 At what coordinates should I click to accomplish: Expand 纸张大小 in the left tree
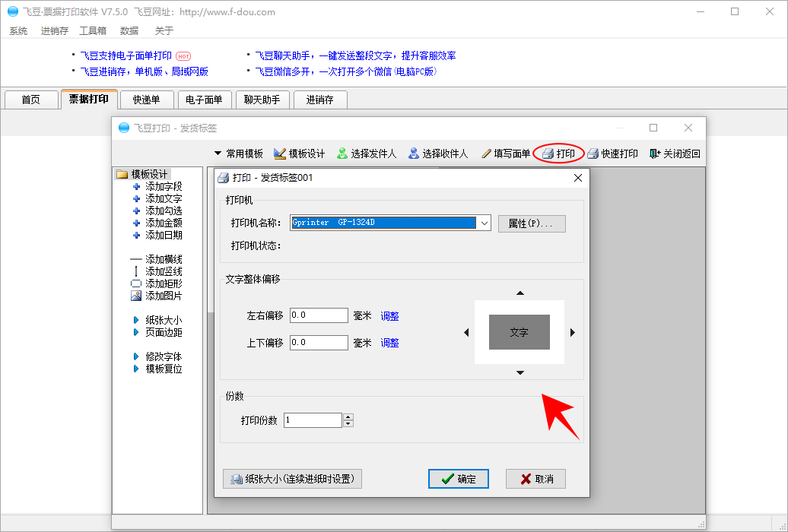(163, 320)
